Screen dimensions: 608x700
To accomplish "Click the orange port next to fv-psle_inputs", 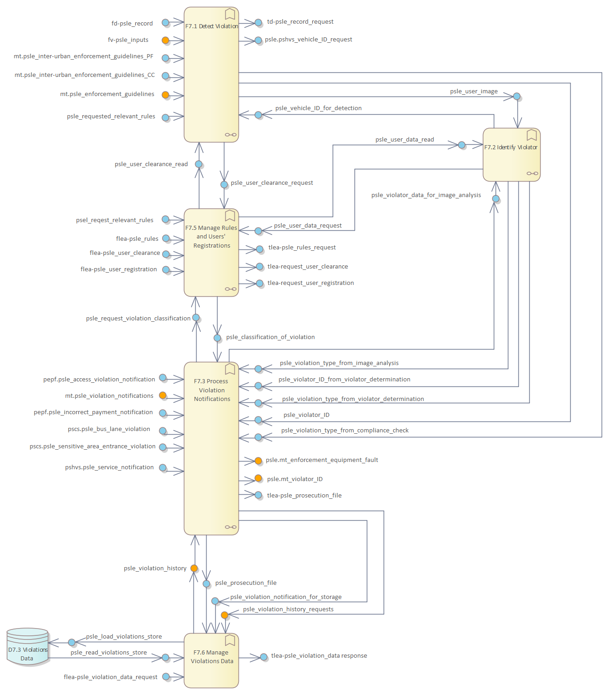I will 166,40.
